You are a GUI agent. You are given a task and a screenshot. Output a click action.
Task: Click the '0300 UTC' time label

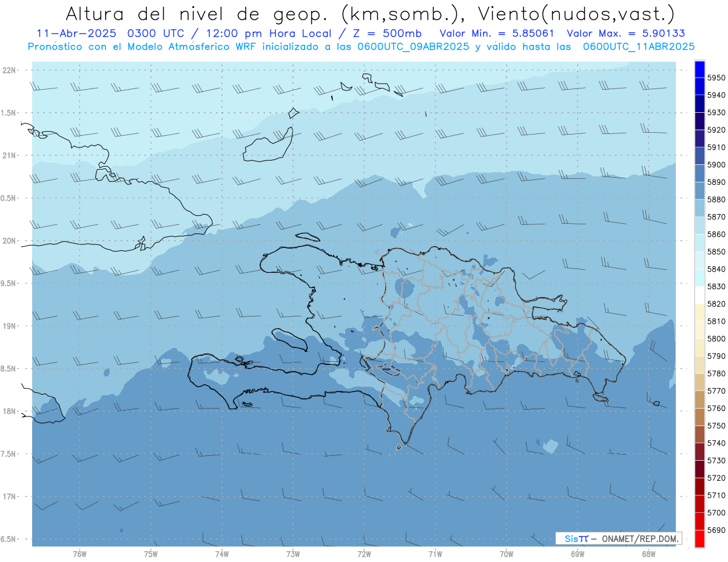(x=157, y=33)
